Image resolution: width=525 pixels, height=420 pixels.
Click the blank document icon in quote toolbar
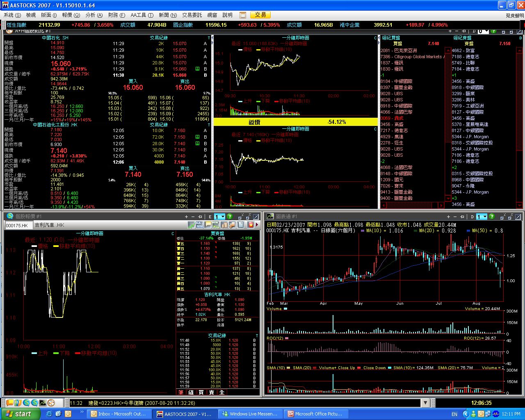click(x=240, y=225)
